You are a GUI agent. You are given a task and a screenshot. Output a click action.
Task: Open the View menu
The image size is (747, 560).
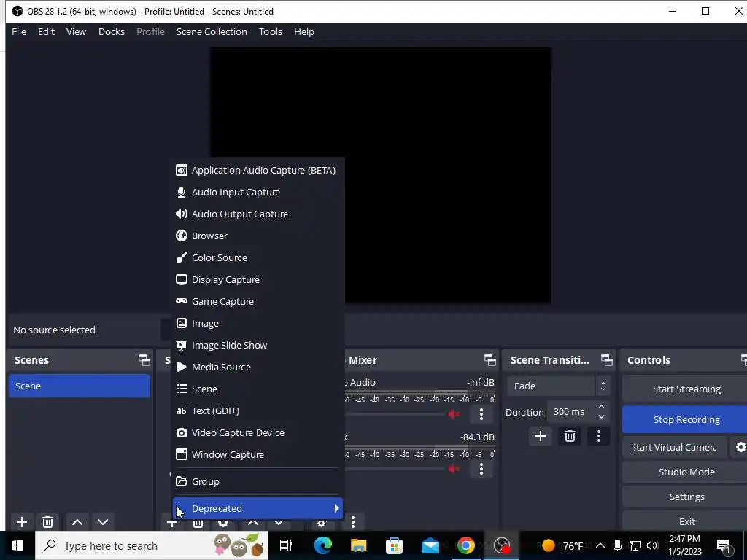click(x=76, y=31)
